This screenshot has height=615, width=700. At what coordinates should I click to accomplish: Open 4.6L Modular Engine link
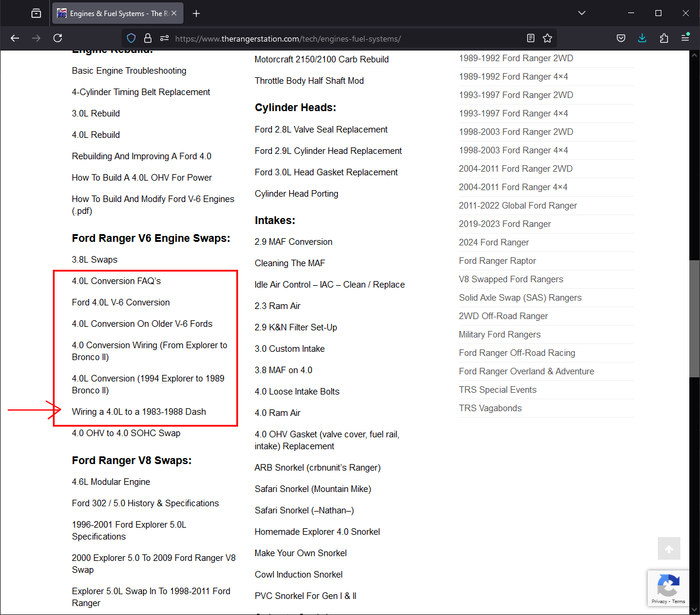click(x=111, y=482)
